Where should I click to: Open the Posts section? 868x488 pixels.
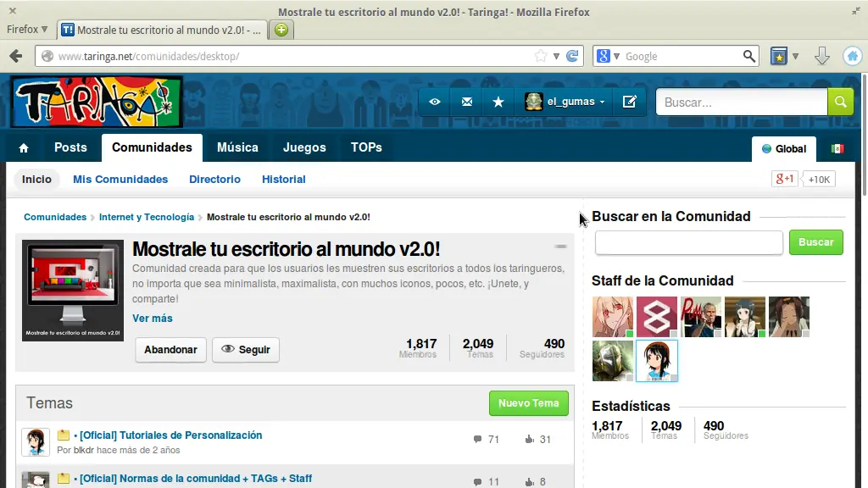point(70,147)
